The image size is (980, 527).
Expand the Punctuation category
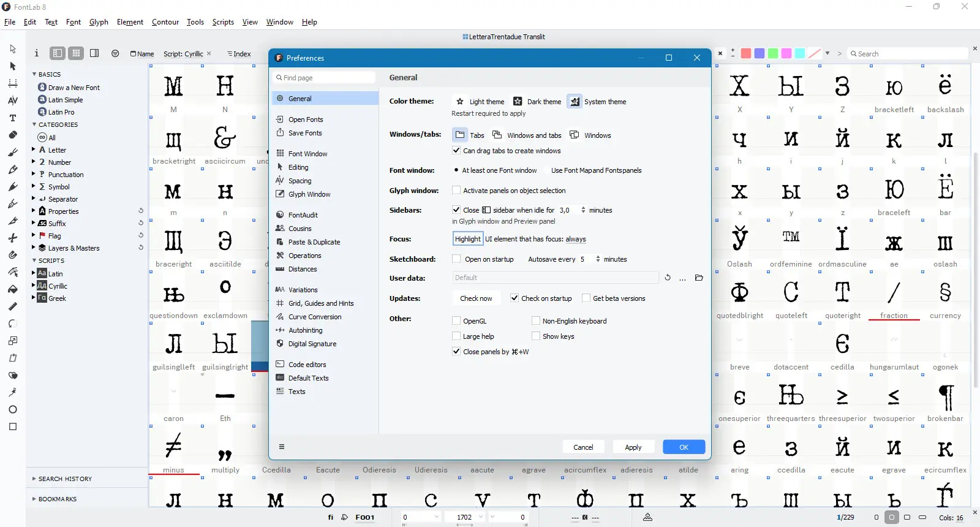click(x=34, y=174)
